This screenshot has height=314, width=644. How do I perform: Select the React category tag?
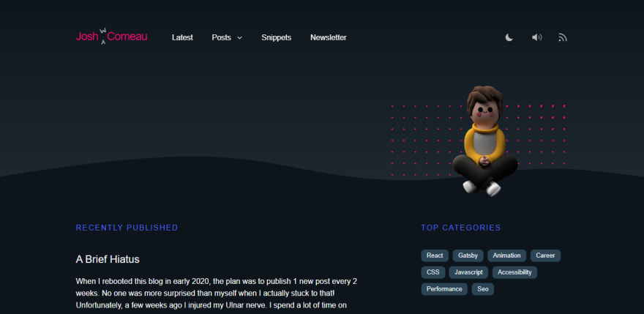click(435, 255)
